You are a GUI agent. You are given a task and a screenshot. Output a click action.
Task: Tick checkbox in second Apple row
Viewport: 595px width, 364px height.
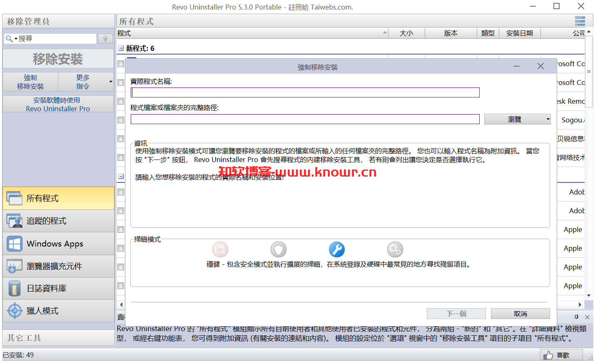point(121,248)
